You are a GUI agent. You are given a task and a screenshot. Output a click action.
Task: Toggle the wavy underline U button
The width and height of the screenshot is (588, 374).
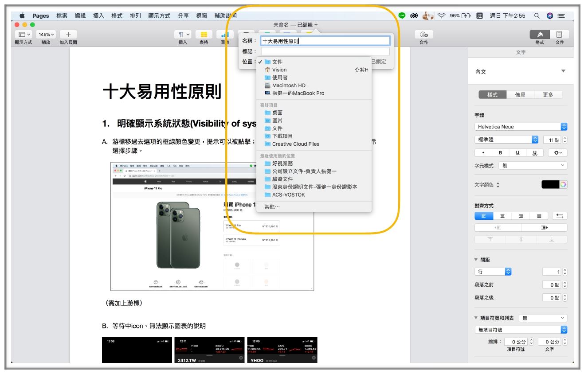[535, 152]
